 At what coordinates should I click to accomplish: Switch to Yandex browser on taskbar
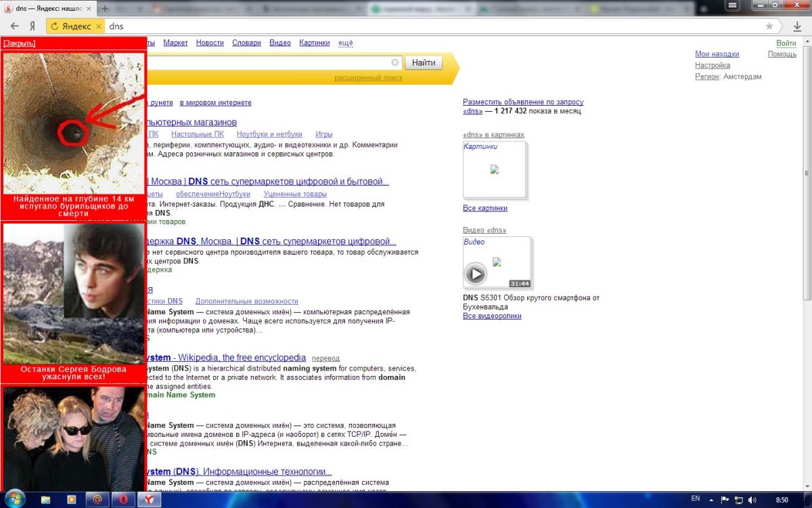tap(150, 500)
